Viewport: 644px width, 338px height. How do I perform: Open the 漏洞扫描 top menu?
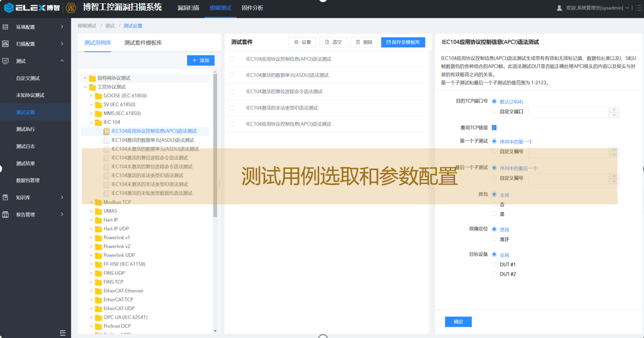coord(188,8)
